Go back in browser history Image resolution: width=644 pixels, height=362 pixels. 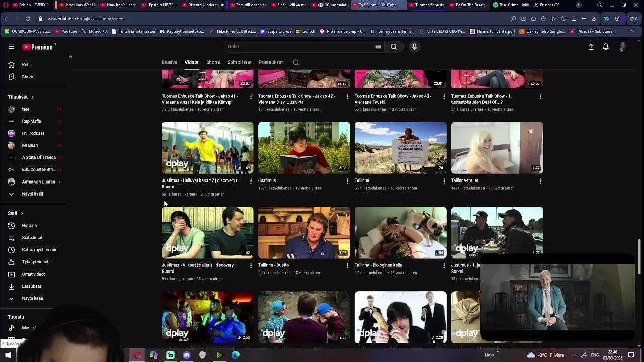[x=6, y=19]
